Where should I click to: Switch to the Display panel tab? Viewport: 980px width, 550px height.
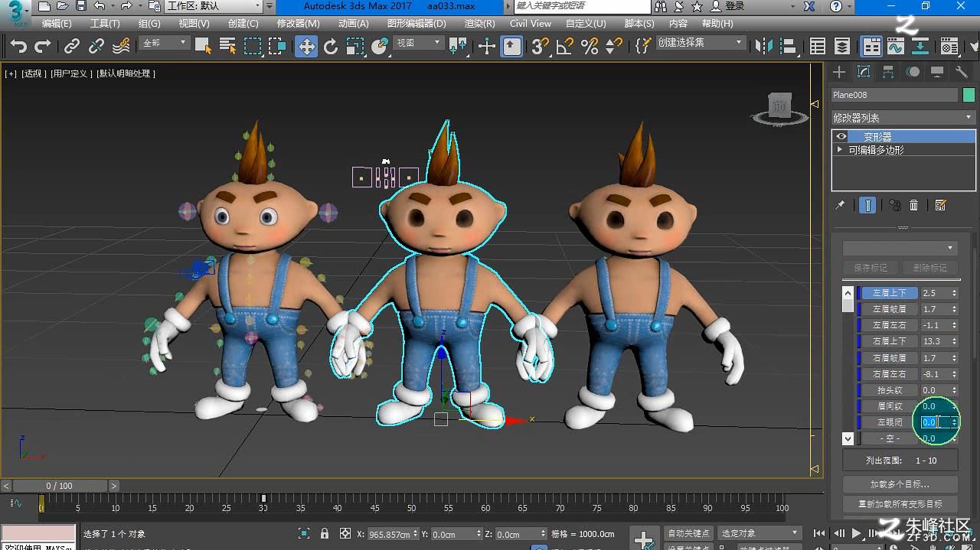pos(937,72)
